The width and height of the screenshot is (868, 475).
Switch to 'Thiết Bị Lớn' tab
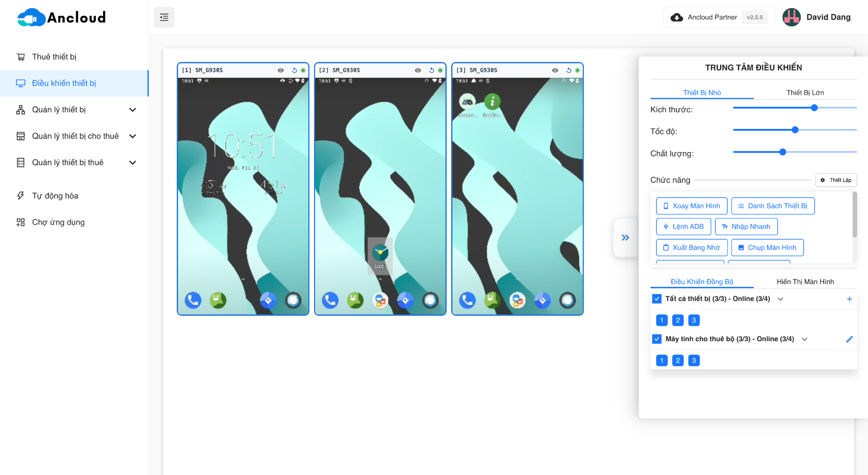pyautogui.click(x=805, y=93)
